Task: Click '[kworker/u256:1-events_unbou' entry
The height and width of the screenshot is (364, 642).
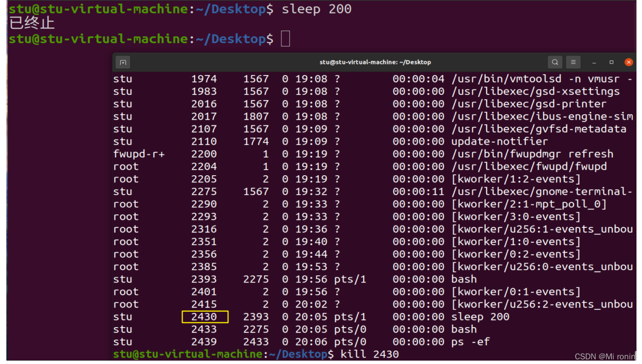Action: point(542,230)
